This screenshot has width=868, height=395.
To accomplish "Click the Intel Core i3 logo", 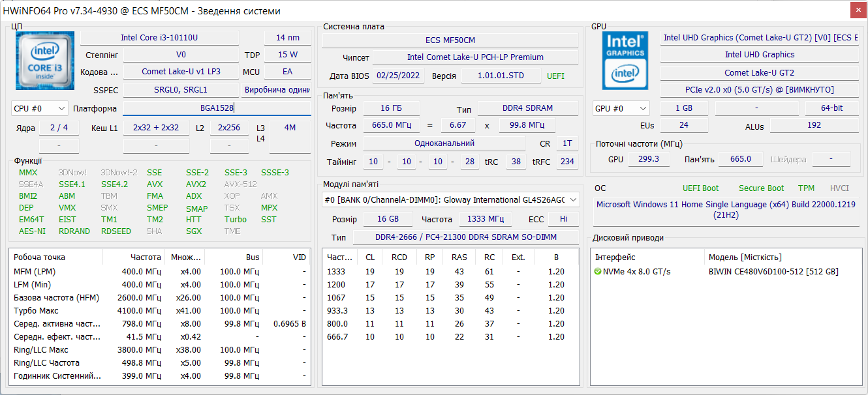I will (x=44, y=61).
